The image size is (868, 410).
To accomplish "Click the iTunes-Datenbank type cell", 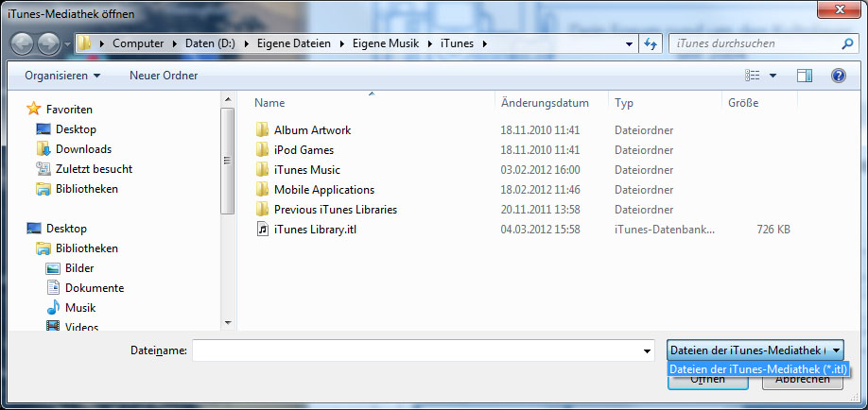I will tap(665, 229).
